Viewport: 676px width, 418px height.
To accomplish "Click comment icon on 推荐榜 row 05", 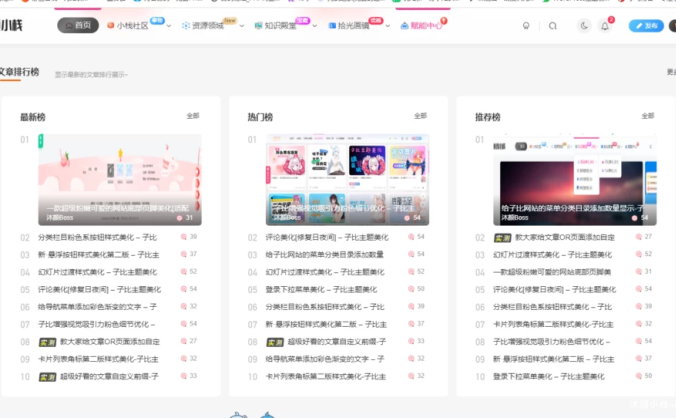I will (x=639, y=289).
